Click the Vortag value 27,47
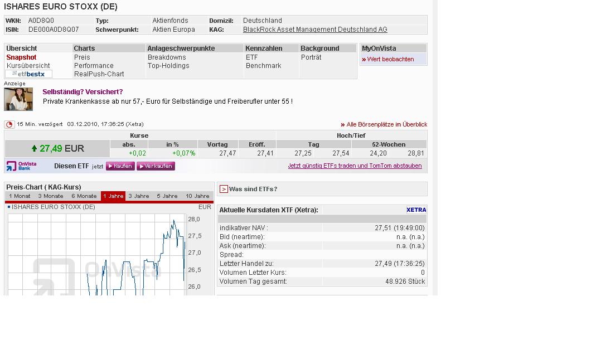The image size is (601, 364). tap(227, 153)
